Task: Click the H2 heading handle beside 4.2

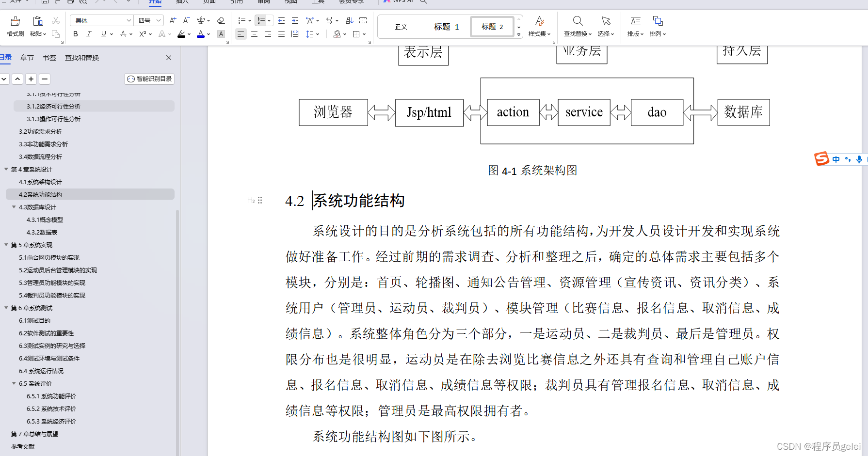Action: (x=255, y=200)
